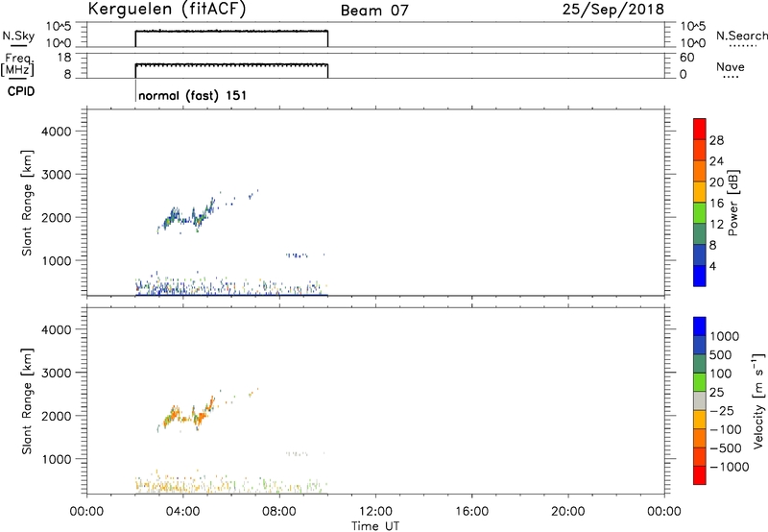Click the '-1000' velocity tick label

729,467
